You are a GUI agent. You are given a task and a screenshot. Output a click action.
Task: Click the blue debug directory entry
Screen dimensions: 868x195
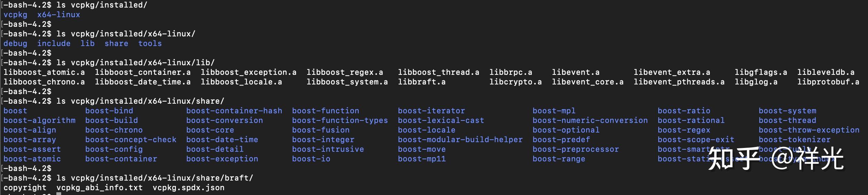click(15, 44)
